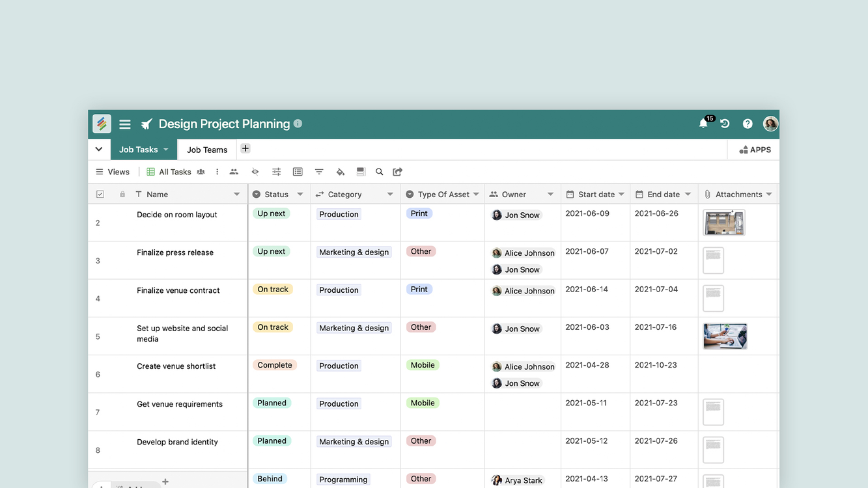Open the paint bucket row color tool
This screenshot has width=868, height=488.
pyautogui.click(x=340, y=172)
